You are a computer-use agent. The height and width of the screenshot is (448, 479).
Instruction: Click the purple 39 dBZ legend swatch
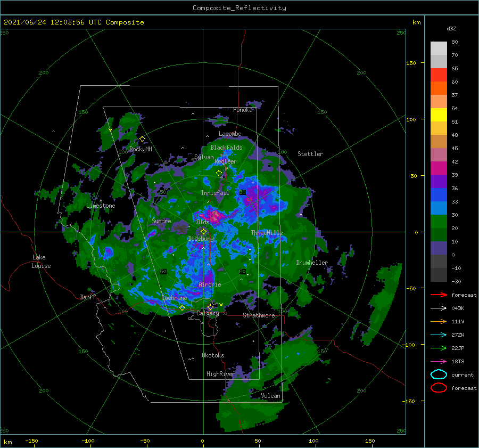tap(439, 181)
